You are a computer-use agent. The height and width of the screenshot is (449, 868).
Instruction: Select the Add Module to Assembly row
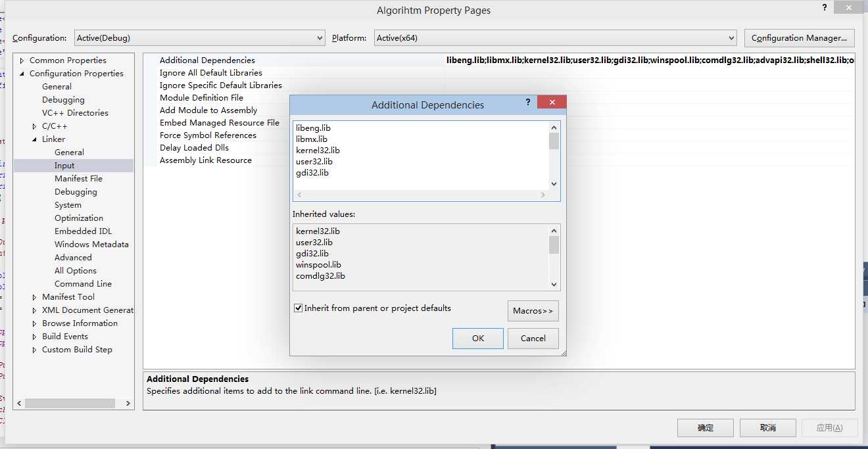point(208,110)
